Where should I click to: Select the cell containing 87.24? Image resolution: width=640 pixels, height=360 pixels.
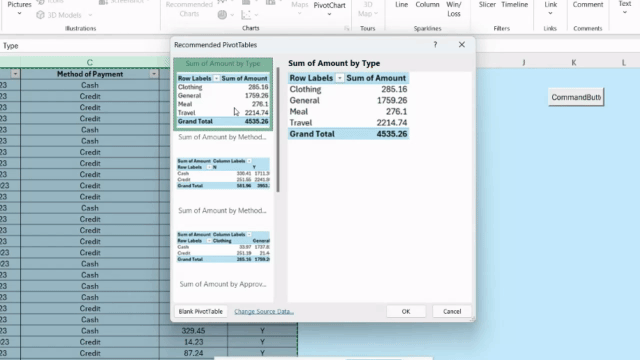pos(193,353)
